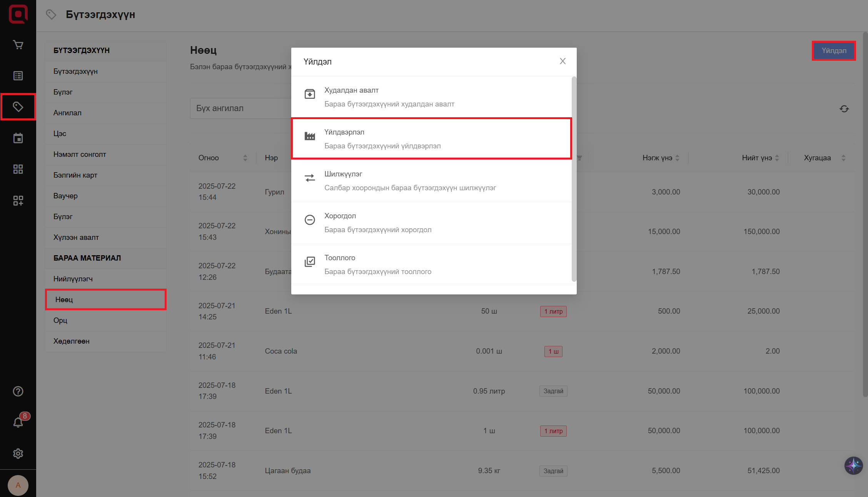Open Орц in sidebar menu
868x497 pixels.
click(x=60, y=320)
